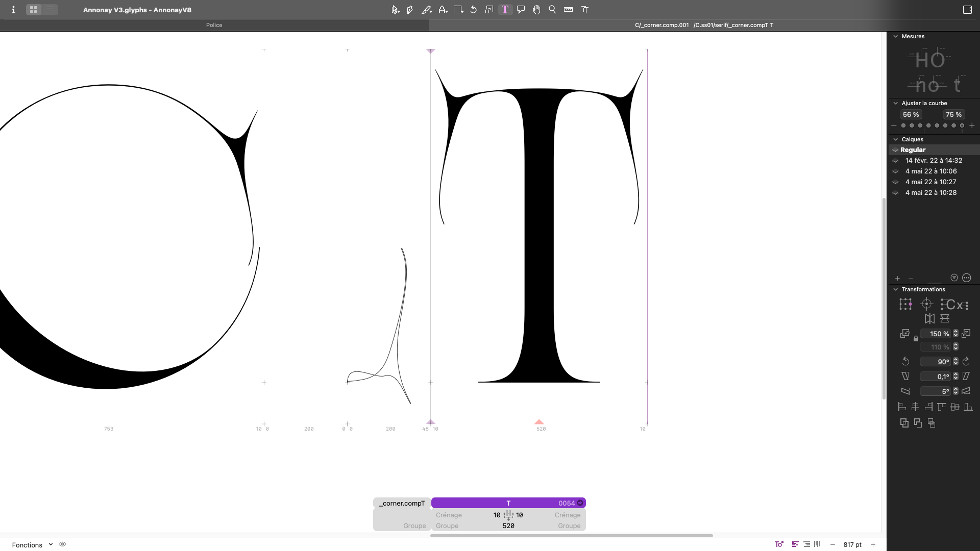980x551 pixels.
Task: Toggle preview eye icon at bottom left
Action: coord(62,544)
